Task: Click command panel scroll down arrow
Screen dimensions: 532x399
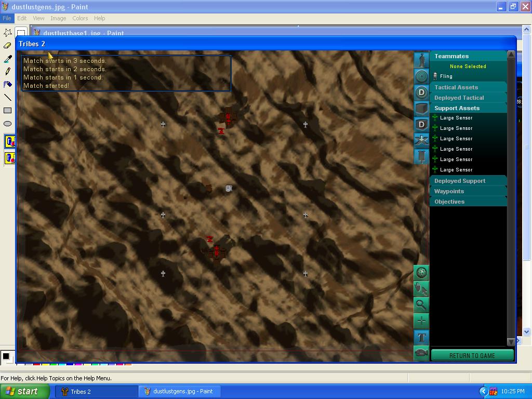Action: click(511, 342)
